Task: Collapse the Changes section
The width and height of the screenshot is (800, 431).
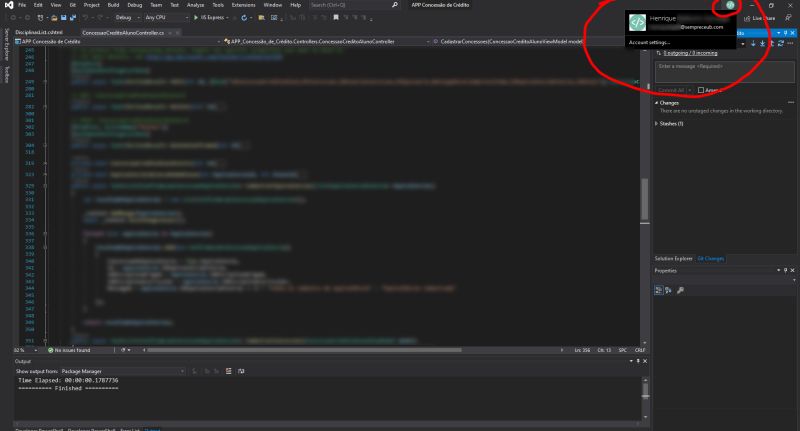Action: click(657, 103)
